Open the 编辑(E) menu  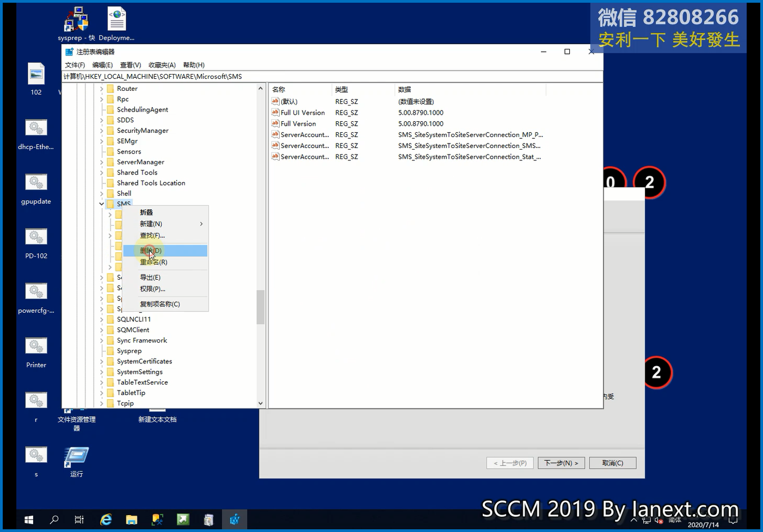(x=102, y=65)
